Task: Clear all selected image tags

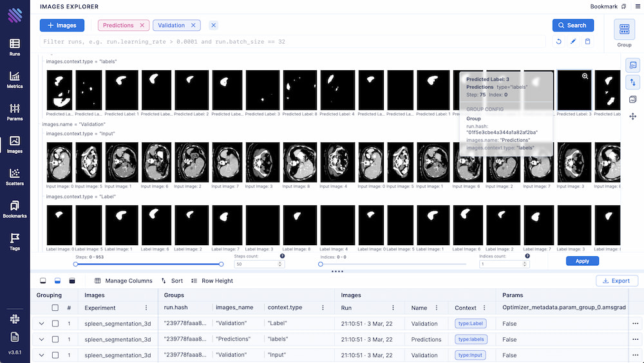Action: pyautogui.click(x=214, y=25)
